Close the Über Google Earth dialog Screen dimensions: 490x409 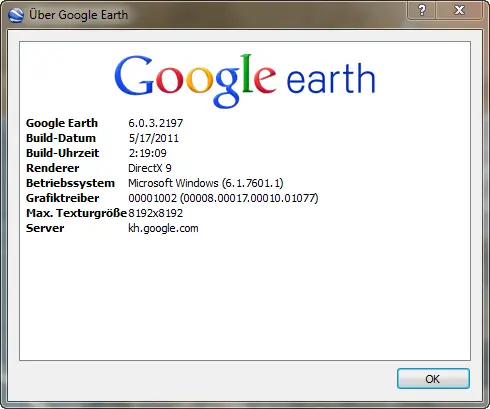pyautogui.click(x=459, y=10)
